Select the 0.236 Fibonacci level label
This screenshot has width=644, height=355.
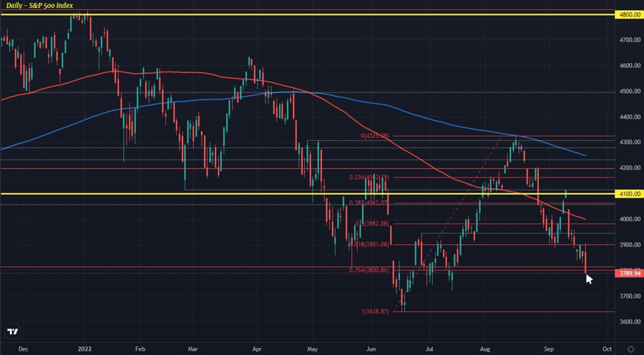click(x=369, y=177)
